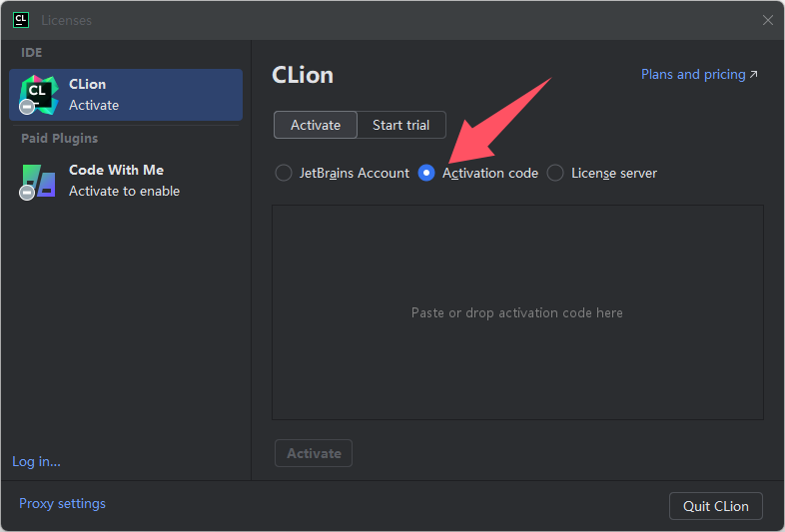Click the Quit CLion button
This screenshot has height=532, width=785.
pyautogui.click(x=716, y=506)
